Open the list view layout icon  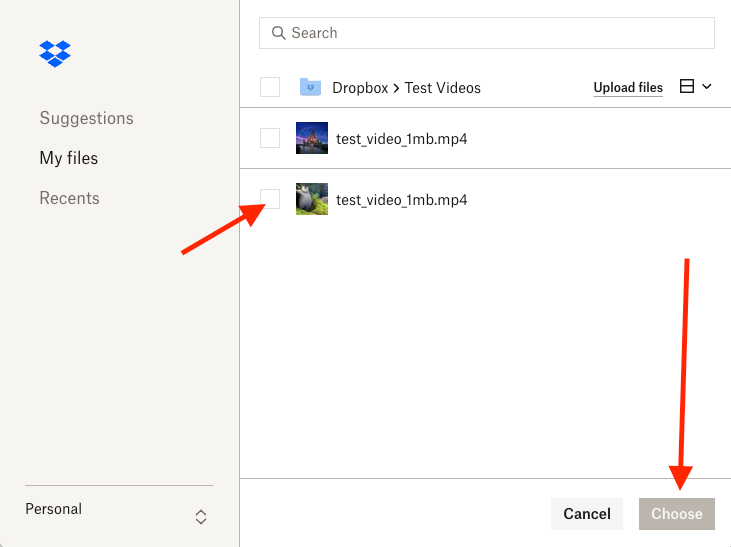687,86
